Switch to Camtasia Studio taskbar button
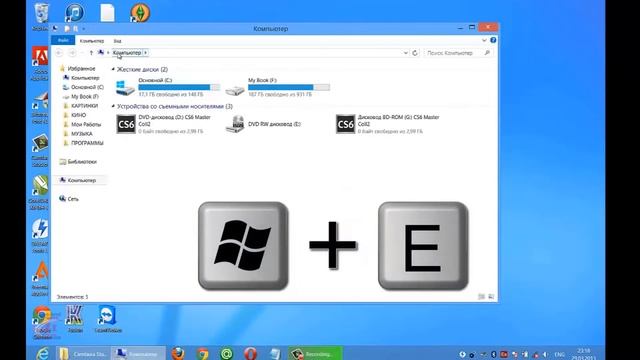Image resolution: width=640 pixels, height=360 pixels. pyautogui.click(x=83, y=353)
